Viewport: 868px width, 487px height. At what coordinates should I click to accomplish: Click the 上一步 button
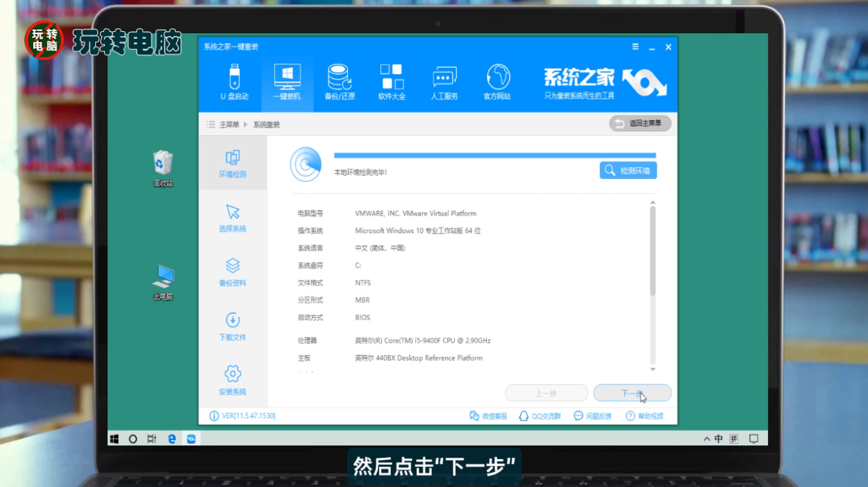[546, 393]
